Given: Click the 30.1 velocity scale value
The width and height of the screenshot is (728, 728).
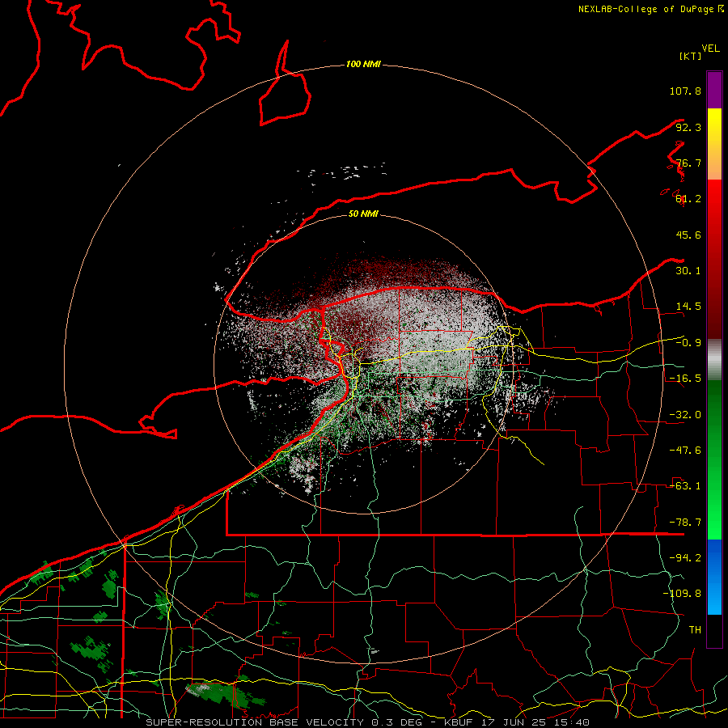Looking at the screenshot, I should 688,271.
